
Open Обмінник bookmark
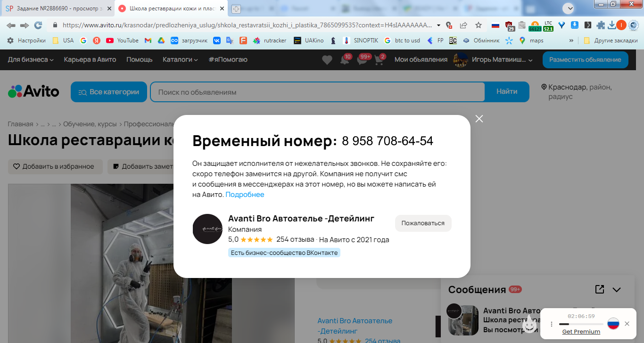(481, 41)
